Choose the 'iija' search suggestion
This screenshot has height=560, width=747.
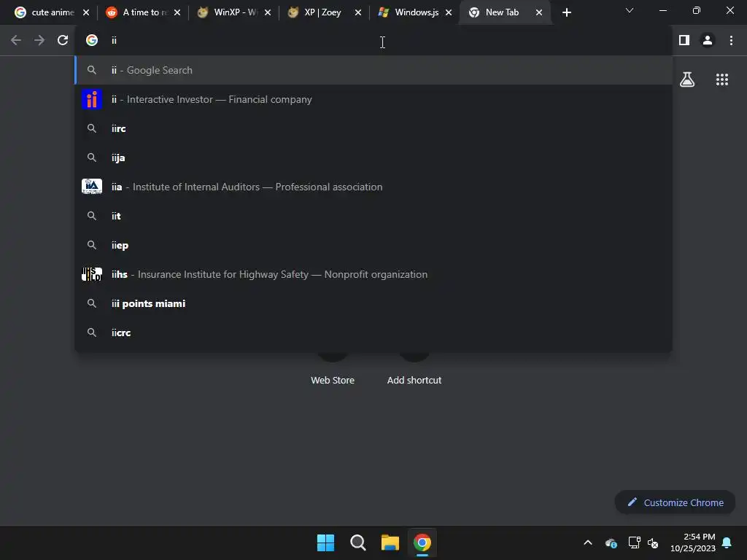click(x=373, y=157)
